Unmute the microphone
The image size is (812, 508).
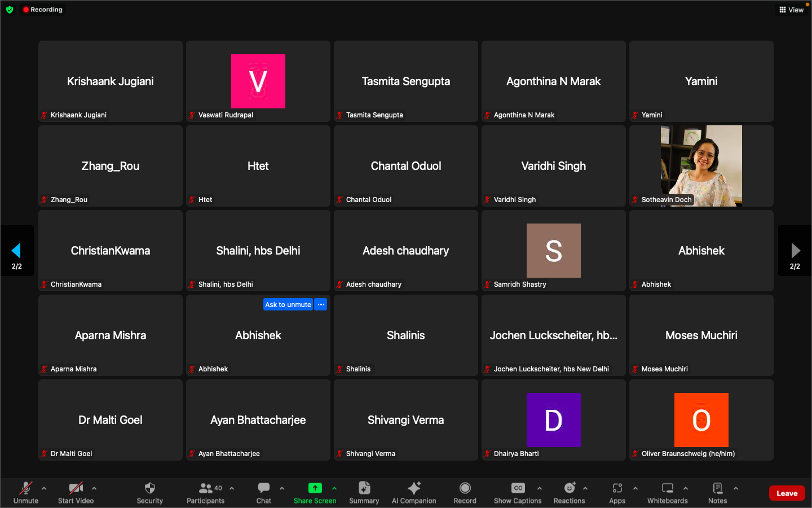[x=26, y=488]
